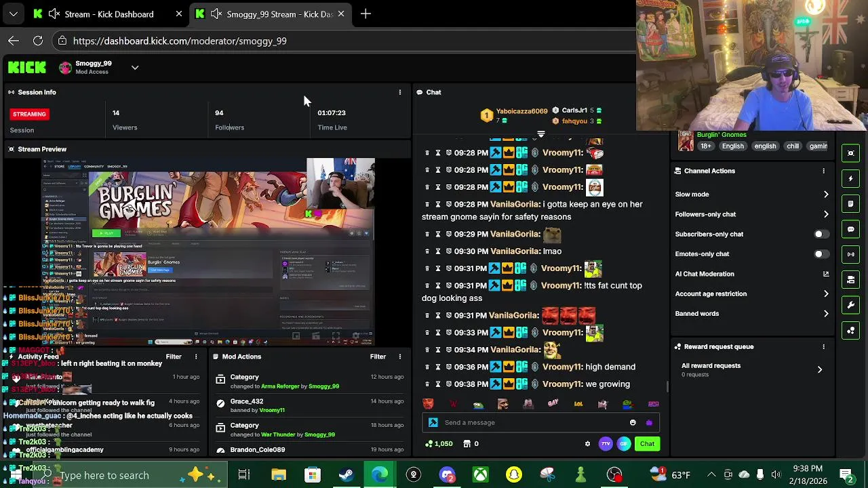868x488 pixels.
Task: Click the KICK logo
Action: point(27,67)
